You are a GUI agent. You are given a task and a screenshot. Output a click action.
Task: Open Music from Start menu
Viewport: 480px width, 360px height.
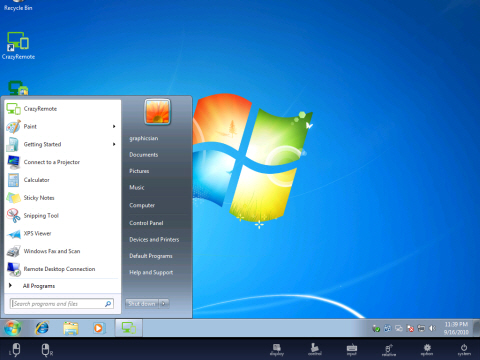point(137,187)
